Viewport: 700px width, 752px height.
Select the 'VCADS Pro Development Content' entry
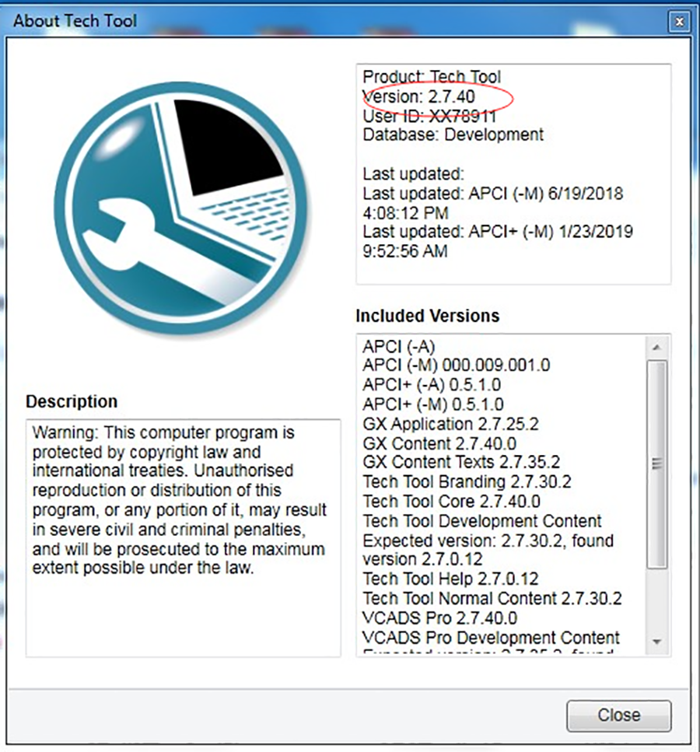click(491, 638)
